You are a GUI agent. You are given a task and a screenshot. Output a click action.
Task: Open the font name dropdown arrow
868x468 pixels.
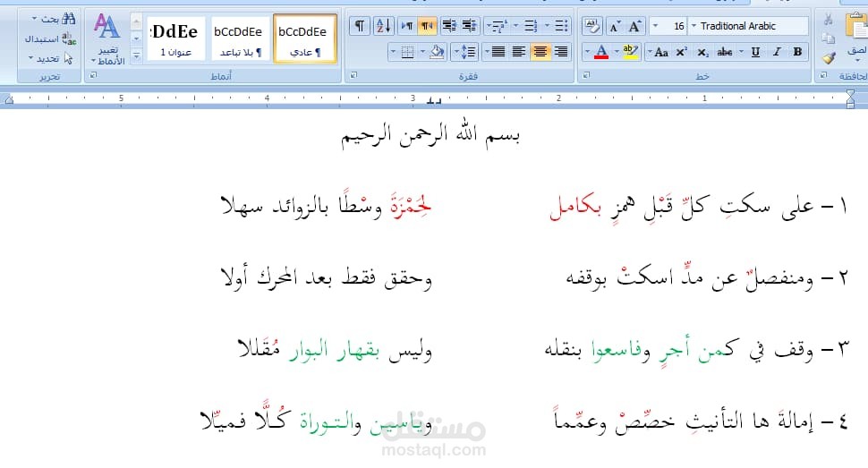coord(694,25)
